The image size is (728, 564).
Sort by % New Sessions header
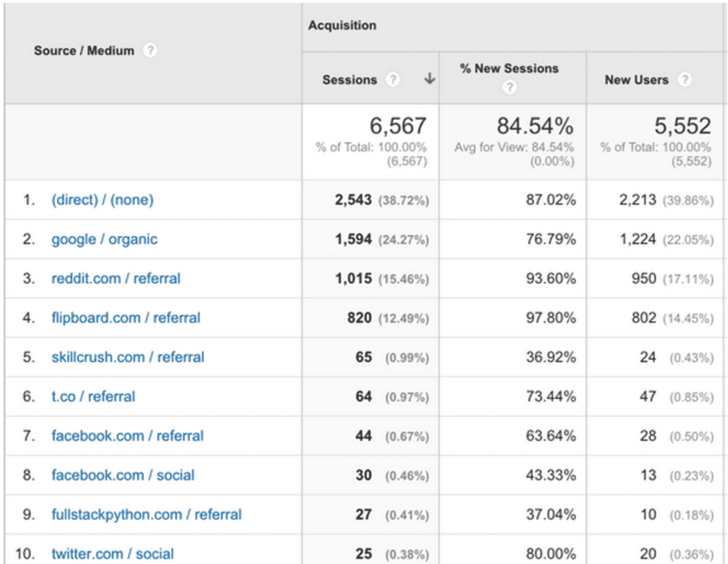(509, 68)
